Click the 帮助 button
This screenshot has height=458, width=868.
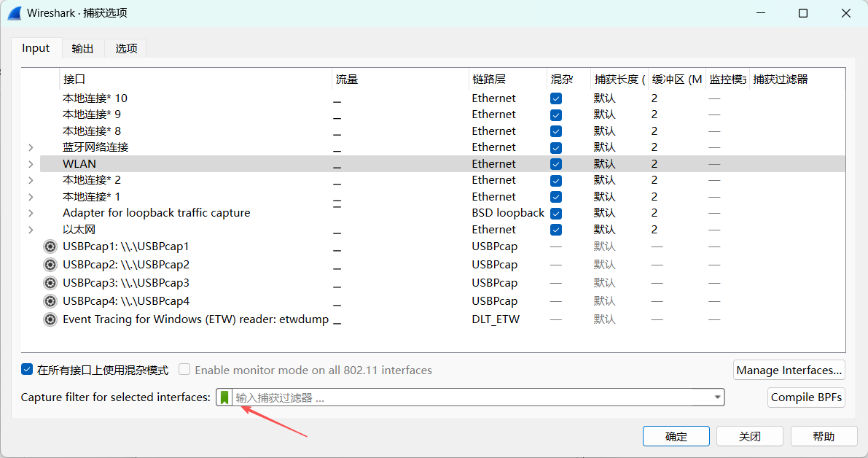(x=824, y=436)
